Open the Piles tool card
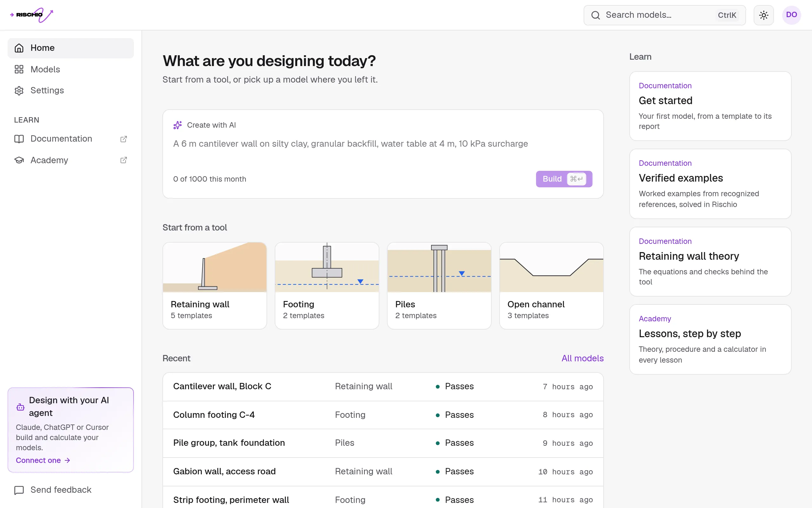 click(439, 285)
